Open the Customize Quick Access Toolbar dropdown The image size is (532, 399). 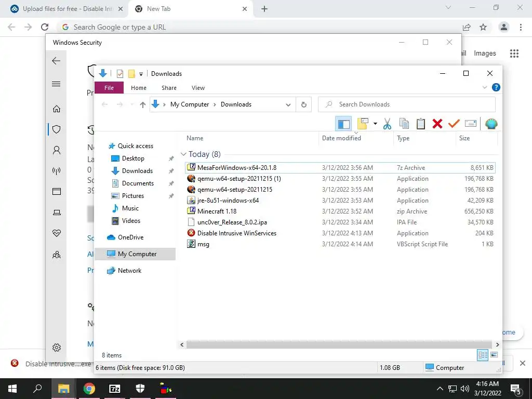141,74
